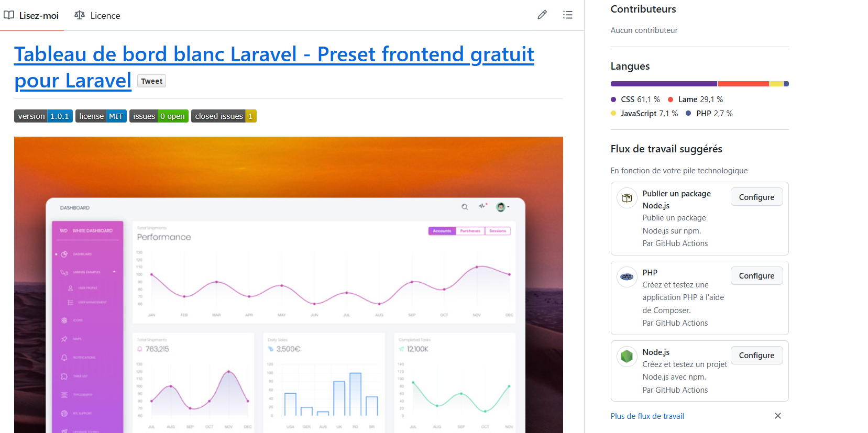Click 'En fonction de votre pile technologique' text
The height and width of the screenshot is (433, 868).
pyautogui.click(x=679, y=171)
